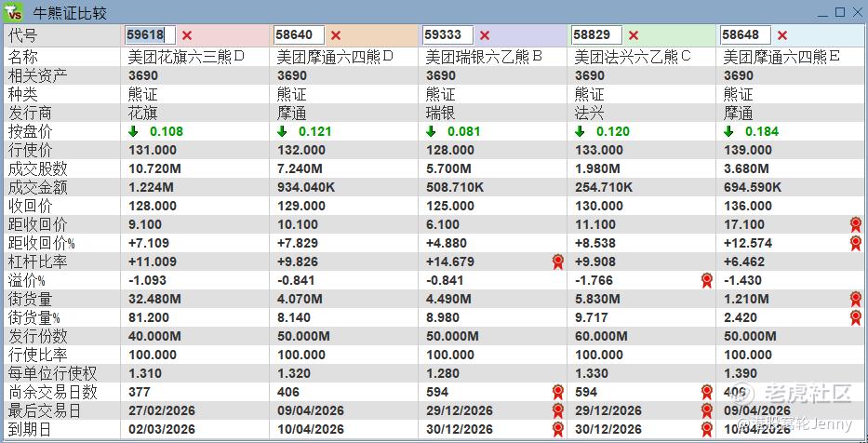This screenshot has width=868, height=443.
Task: Remove warrant 58640 with its red X
Action: 336,35
